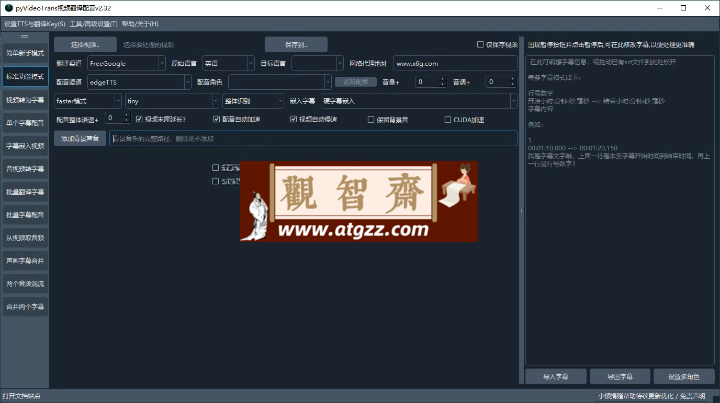Open the tiny model dropdown
720x403 pixels.
click(x=172, y=101)
